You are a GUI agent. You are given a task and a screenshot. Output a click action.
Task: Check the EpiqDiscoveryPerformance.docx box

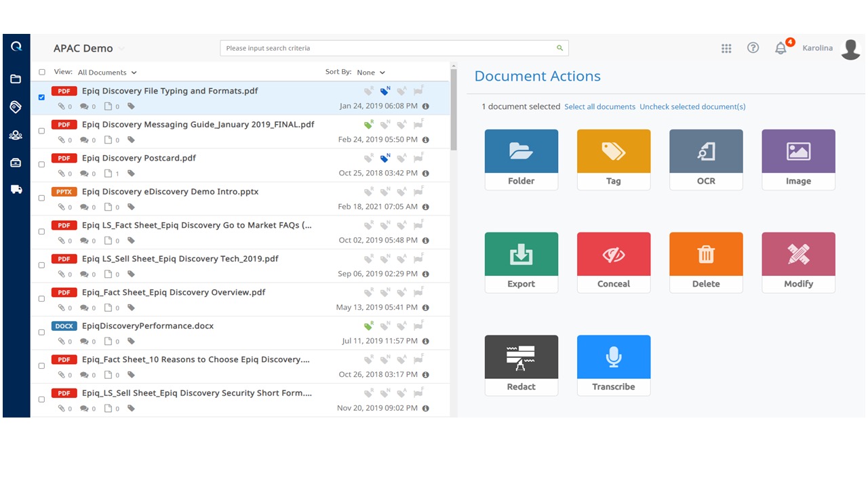41,332
